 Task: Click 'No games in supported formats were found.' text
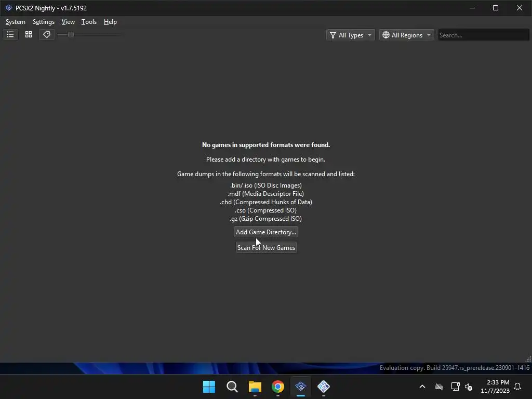pos(266,145)
